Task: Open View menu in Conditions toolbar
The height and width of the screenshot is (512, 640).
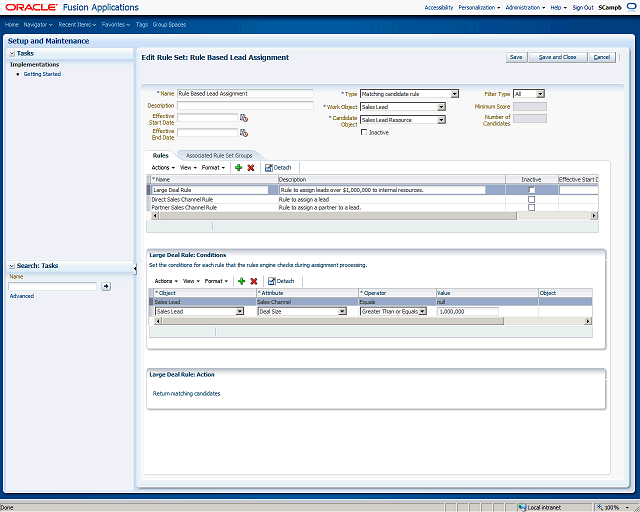Action: point(191,281)
